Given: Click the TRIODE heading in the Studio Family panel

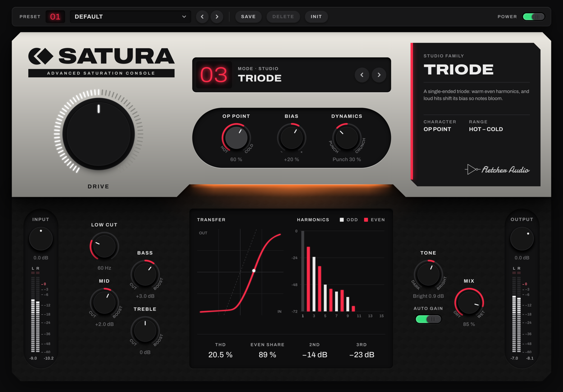Looking at the screenshot, I should click(x=459, y=70).
